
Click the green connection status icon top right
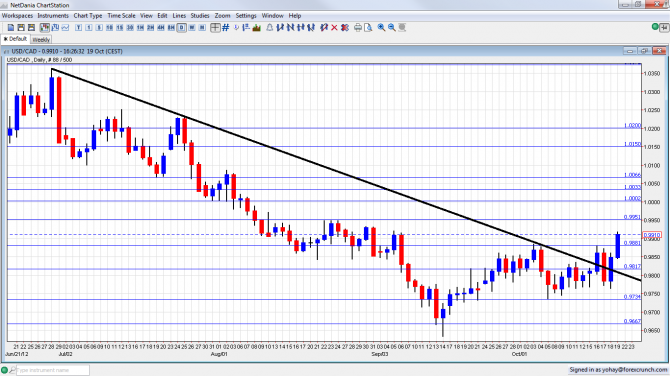point(655,26)
